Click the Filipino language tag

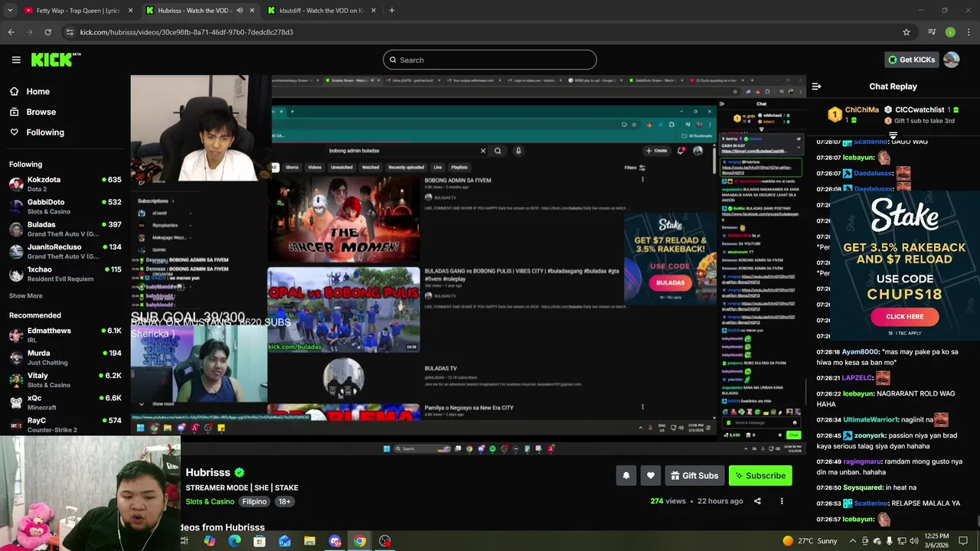click(254, 501)
